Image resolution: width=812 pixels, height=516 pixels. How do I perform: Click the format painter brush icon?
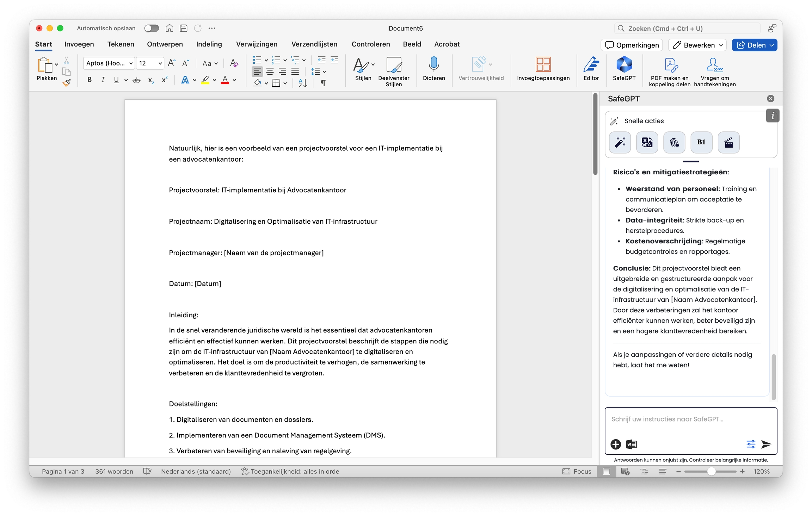click(x=66, y=83)
